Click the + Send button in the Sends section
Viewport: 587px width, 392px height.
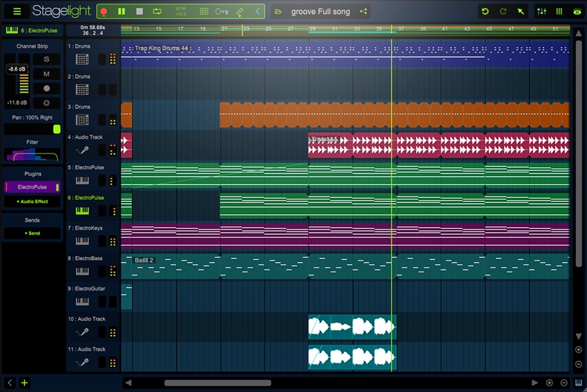point(32,233)
